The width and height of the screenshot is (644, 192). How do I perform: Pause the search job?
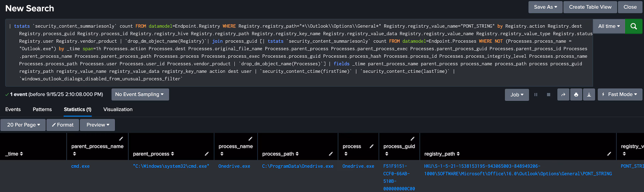(536, 95)
